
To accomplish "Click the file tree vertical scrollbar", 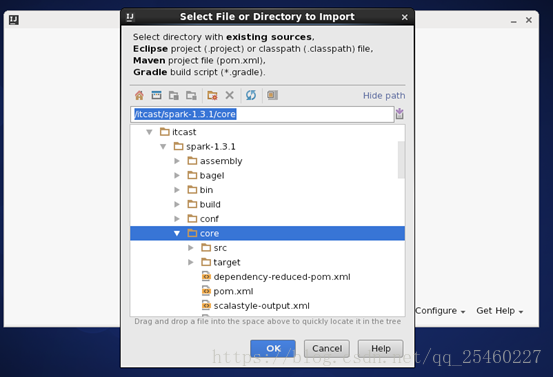I will pyautogui.click(x=401, y=160).
